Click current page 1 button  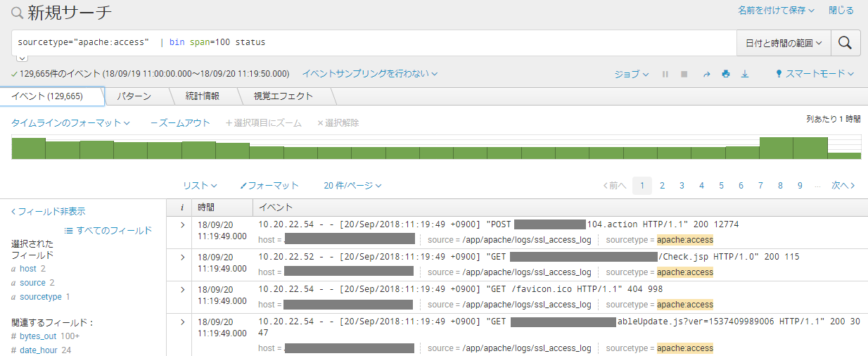642,185
